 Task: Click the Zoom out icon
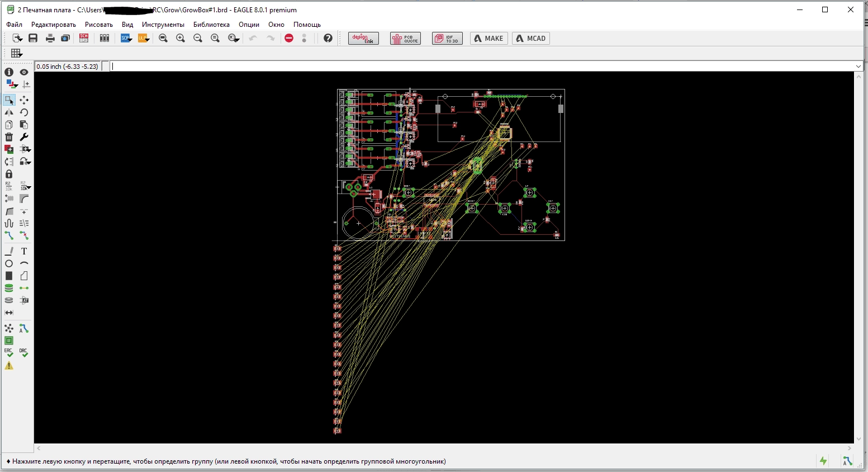click(x=198, y=38)
